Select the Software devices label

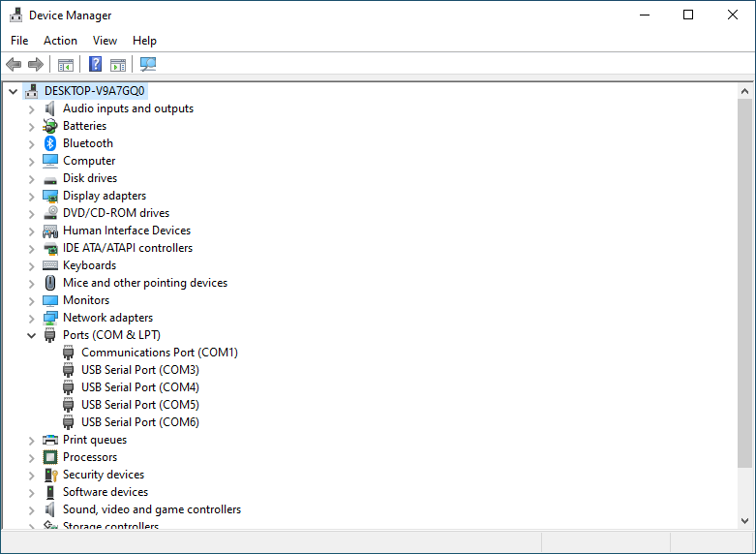106,492
